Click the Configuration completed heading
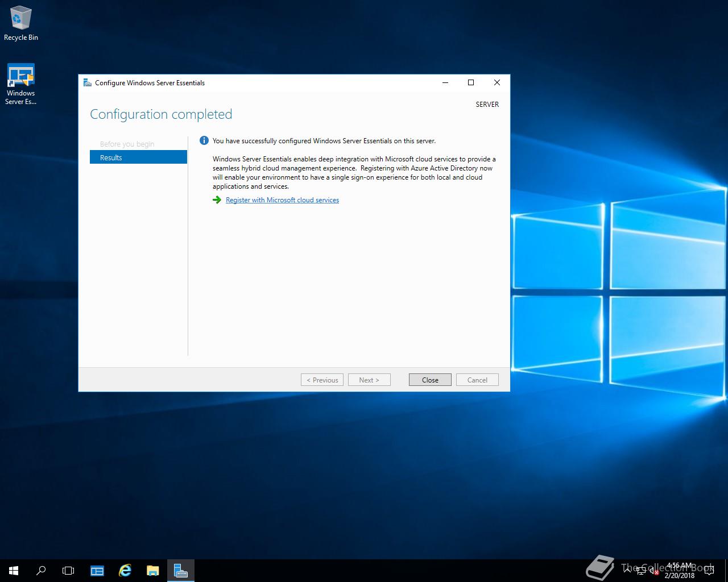728x582 pixels. tap(161, 114)
